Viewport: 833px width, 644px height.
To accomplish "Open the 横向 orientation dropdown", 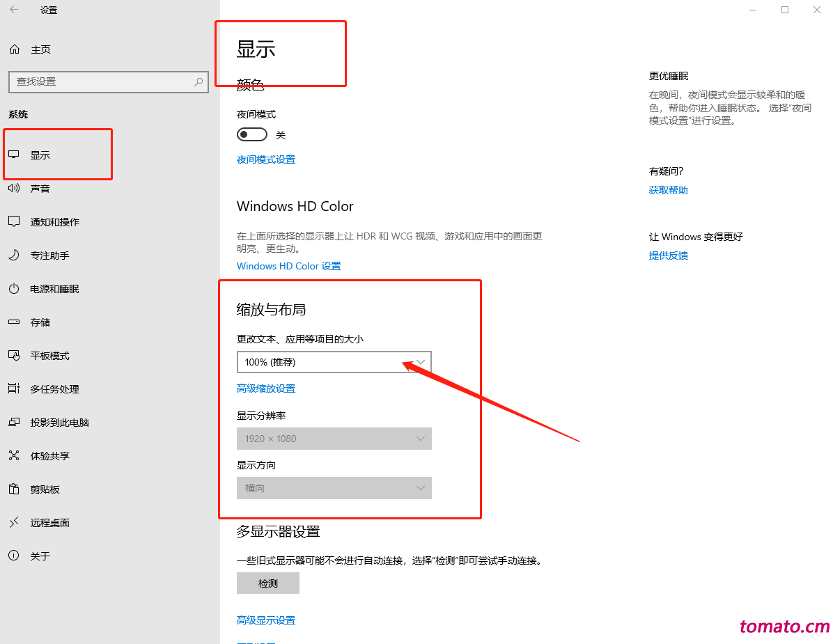I will 334,488.
